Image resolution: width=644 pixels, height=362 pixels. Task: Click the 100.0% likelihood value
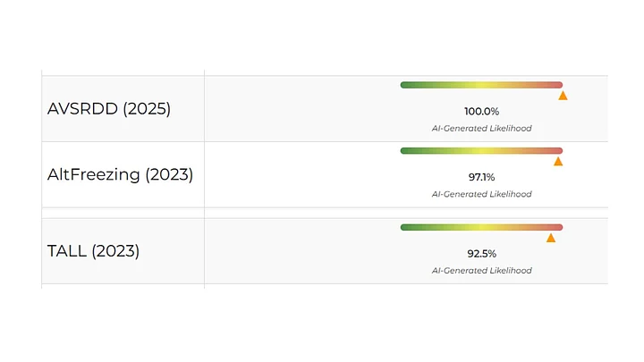tap(481, 112)
